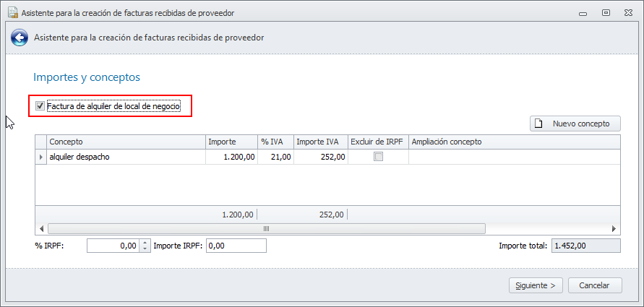Decrease % IRPF with spinner down arrow

(x=145, y=249)
